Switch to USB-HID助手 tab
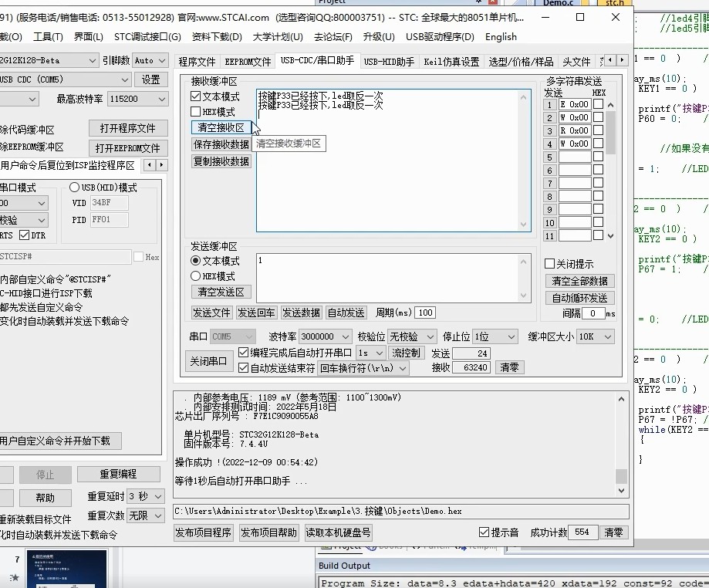This screenshot has width=709, height=588. 389,62
